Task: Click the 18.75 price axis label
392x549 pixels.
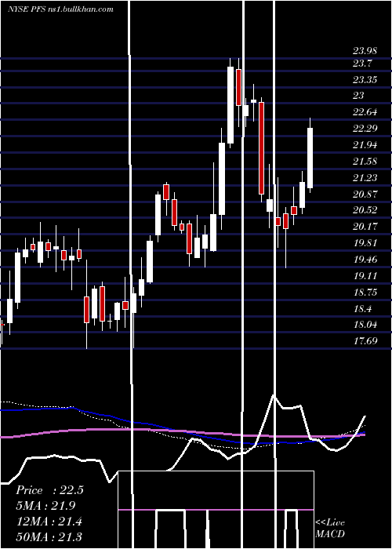Action: [x=365, y=293]
